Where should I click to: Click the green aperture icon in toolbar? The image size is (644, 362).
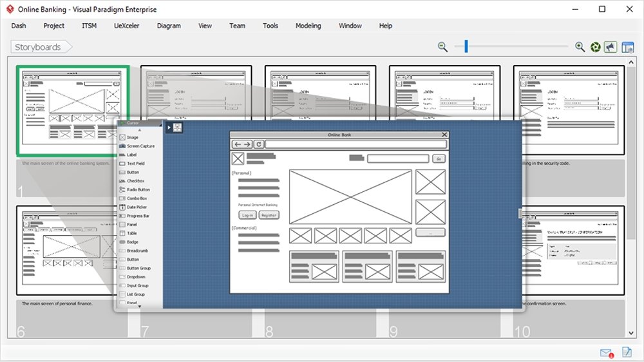click(595, 47)
